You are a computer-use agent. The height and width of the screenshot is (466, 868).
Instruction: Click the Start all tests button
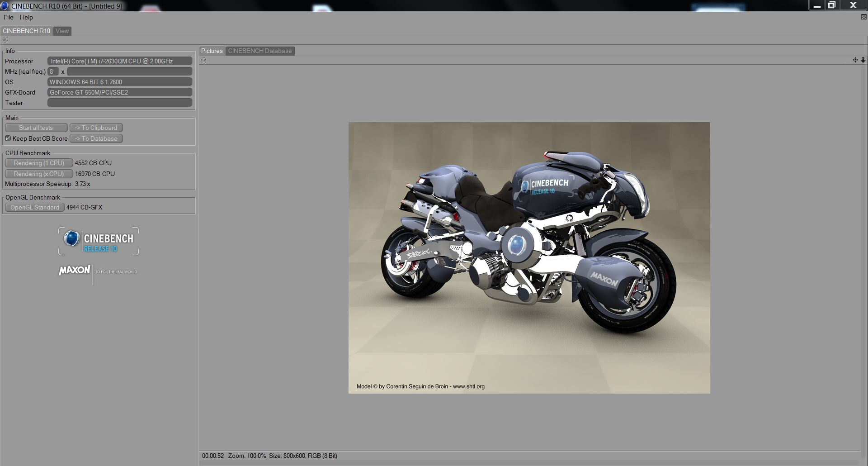pos(36,128)
